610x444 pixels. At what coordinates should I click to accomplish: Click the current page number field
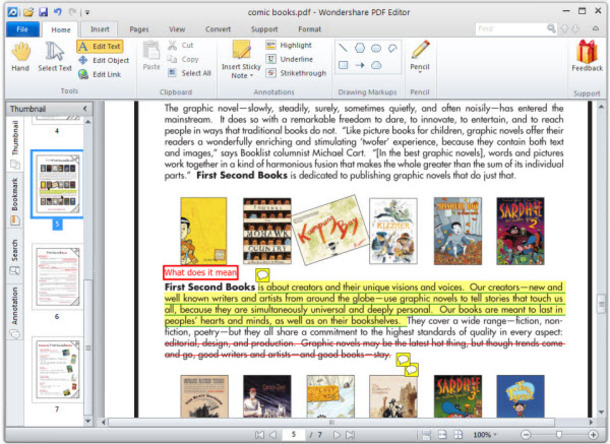pyautogui.click(x=294, y=434)
